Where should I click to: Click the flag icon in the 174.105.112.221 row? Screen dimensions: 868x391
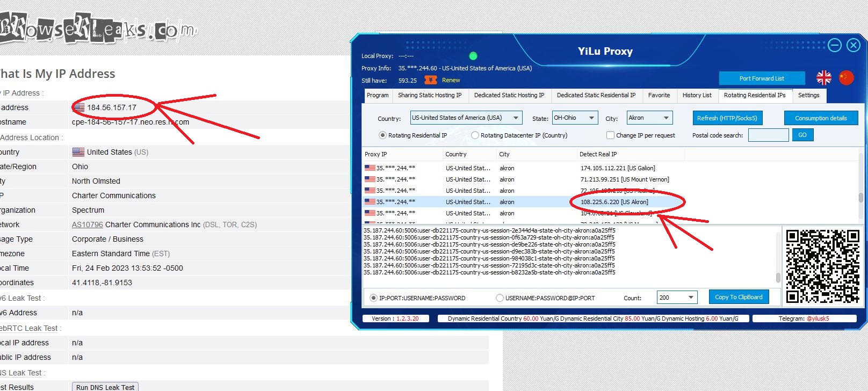(370, 168)
